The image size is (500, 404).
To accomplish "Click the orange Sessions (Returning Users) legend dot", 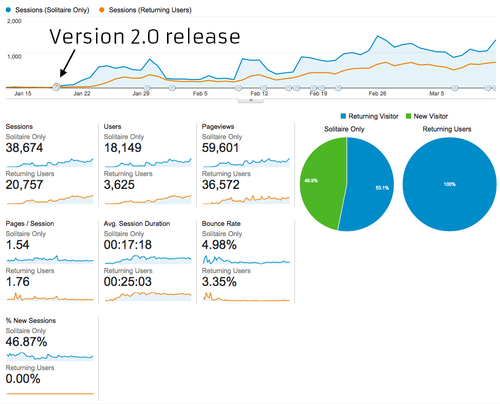I will click(102, 10).
